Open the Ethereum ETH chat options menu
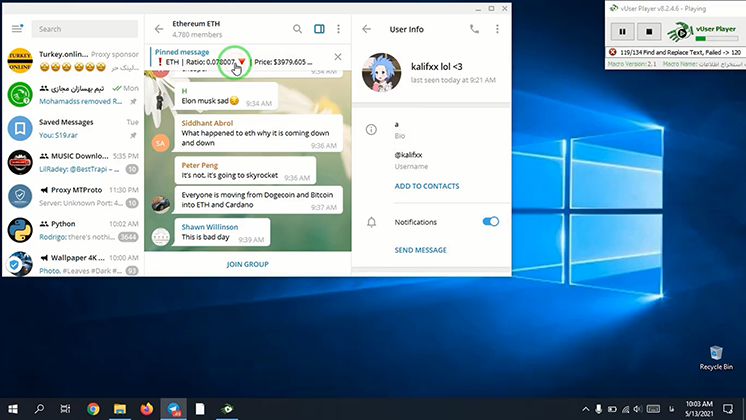The width and height of the screenshot is (746, 420). tap(339, 29)
